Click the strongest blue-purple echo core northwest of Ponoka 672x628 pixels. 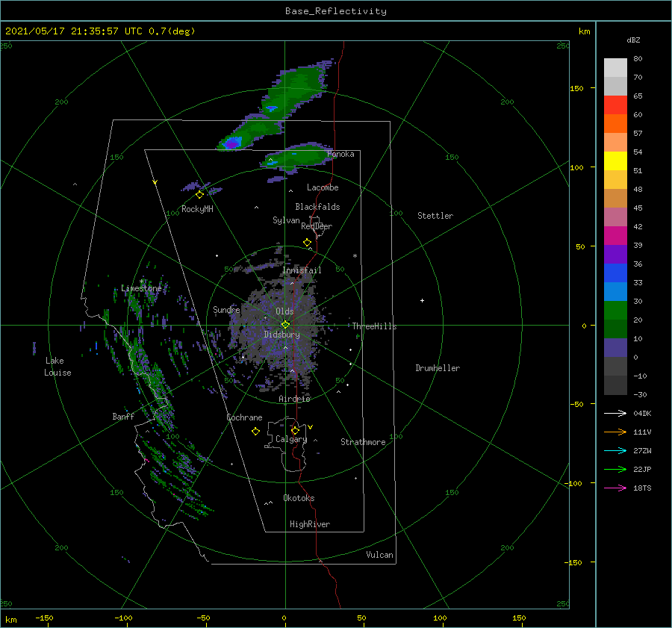232,143
